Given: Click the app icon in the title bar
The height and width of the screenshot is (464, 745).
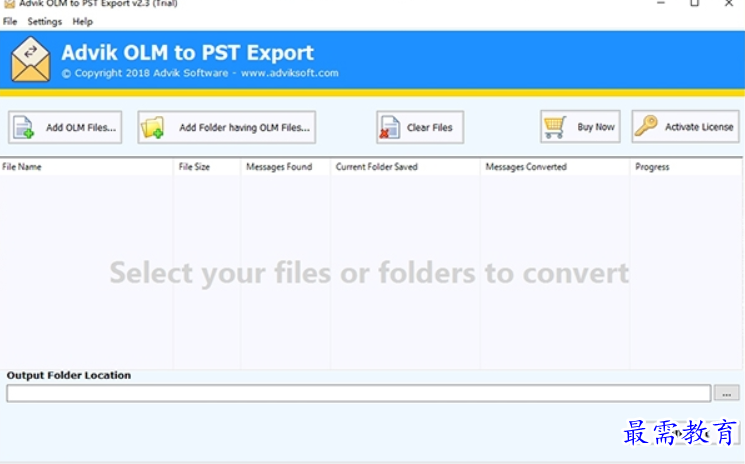Looking at the screenshot, I should click(9, 4).
